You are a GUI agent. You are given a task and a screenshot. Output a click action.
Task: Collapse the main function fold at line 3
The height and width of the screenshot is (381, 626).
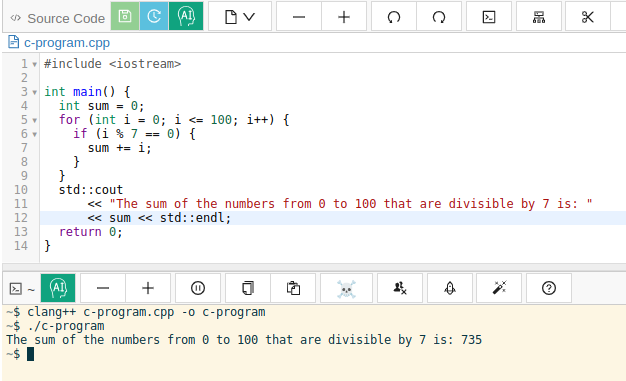(x=35, y=92)
